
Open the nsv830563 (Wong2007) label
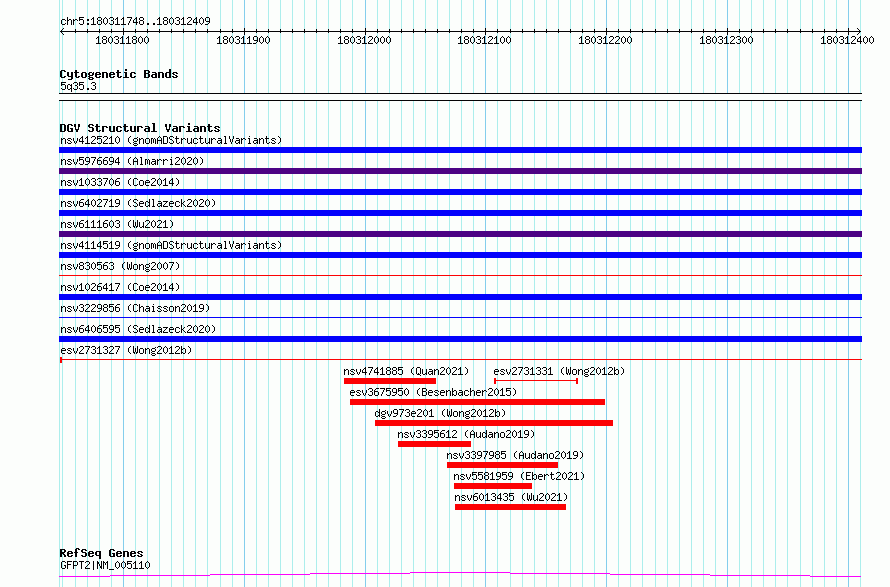click(x=120, y=266)
